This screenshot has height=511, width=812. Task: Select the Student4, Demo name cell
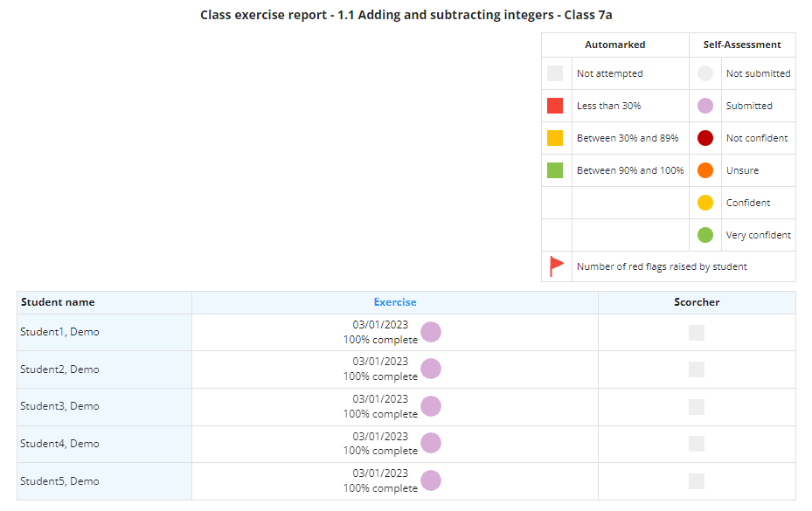pos(105,445)
